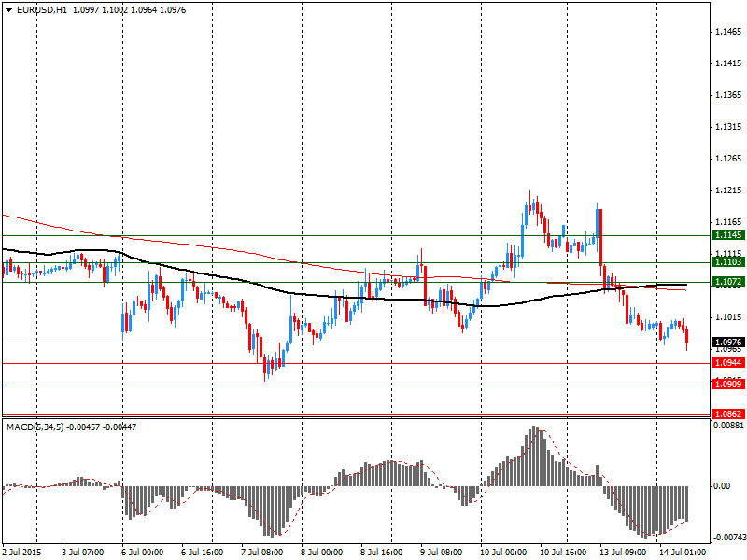Click the current price label 1.0976
This screenshot has height=560, width=747.
pos(727,343)
